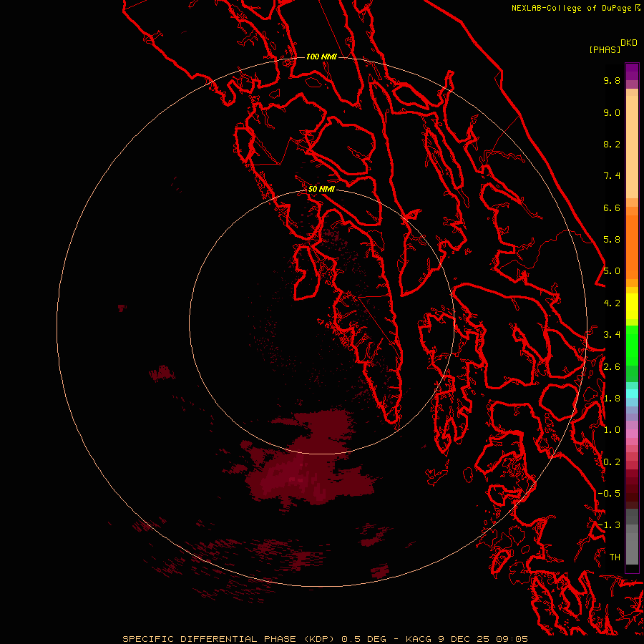
Task: Click the small isolated echo west near 100 NMI ring
Action: [x=122, y=308]
